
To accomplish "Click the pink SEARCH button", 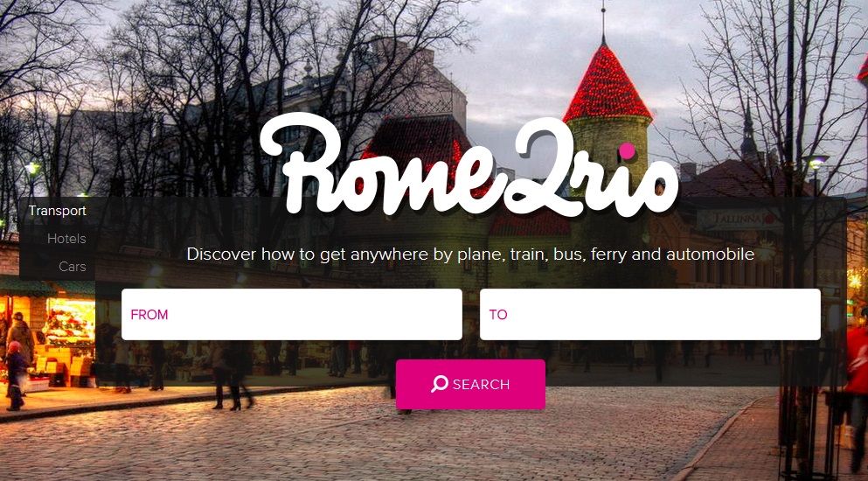I will (x=470, y=384).
